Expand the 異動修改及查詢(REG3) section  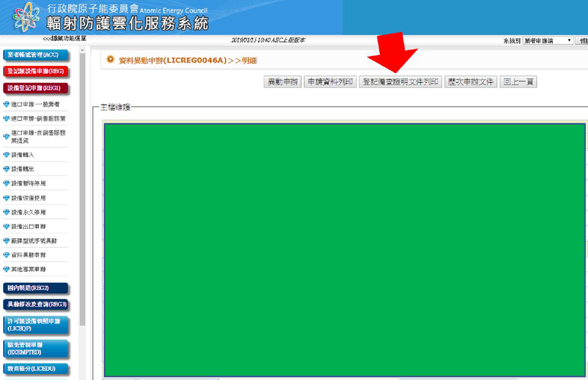pos(37,304)
